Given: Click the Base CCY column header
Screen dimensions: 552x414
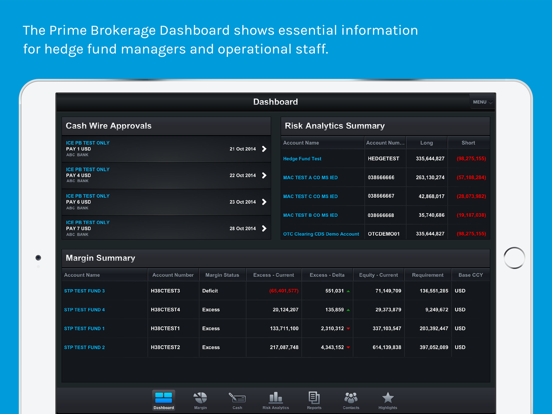Looking at the screenshot, I should click(470, 275).
